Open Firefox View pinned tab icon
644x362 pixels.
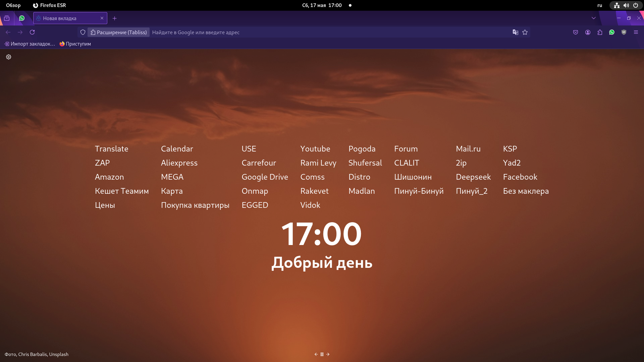pyautogui.click(x=7, y=18)
